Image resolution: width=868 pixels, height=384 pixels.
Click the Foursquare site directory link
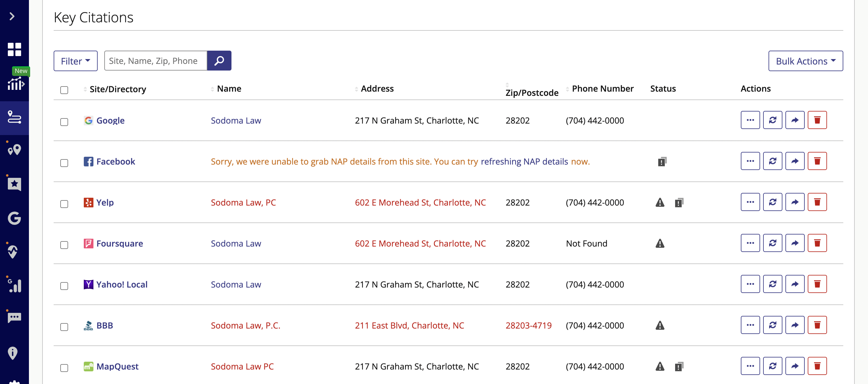(119, 243)
